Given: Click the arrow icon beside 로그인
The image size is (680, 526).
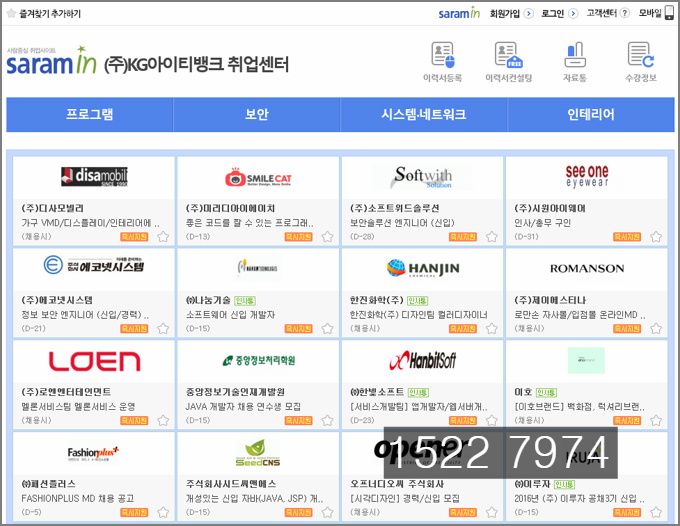Looking at the screenshot, I should coord(573,13).
